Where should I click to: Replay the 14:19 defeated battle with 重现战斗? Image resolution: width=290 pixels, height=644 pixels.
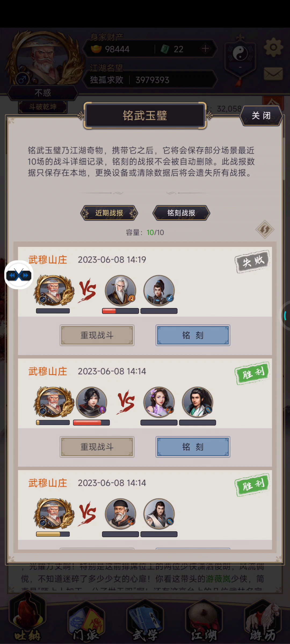(97, 335)
